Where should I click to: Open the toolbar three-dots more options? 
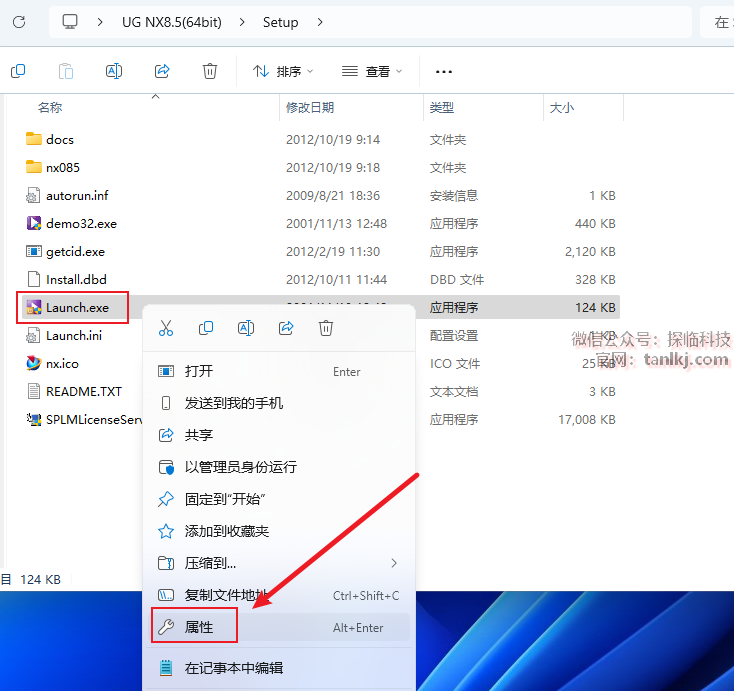[444, 72]
